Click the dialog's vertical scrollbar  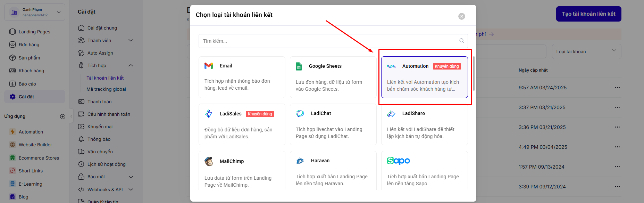pyautogui.click(x=474, y=73)
